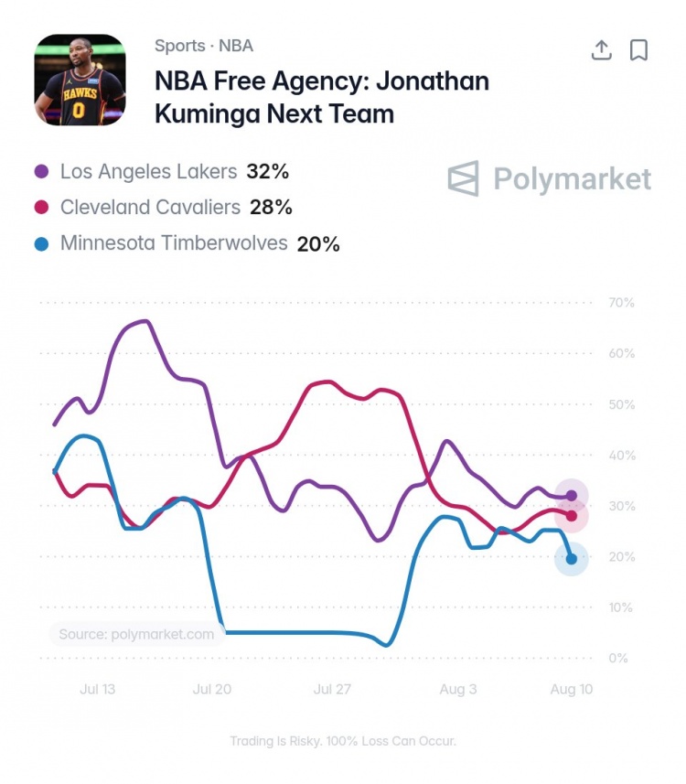Click the Polymarket logo icon
Viewport: 686px width, 784px height.
coord(463,178)
